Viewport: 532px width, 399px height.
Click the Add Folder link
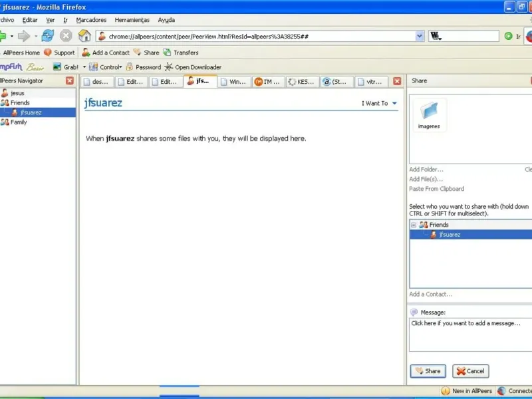[426, 170]
